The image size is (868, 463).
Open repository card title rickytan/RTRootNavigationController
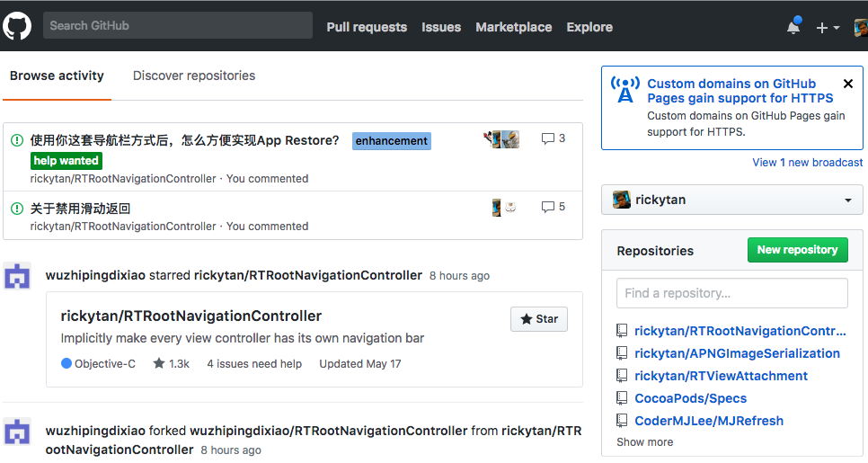point(191,316)
